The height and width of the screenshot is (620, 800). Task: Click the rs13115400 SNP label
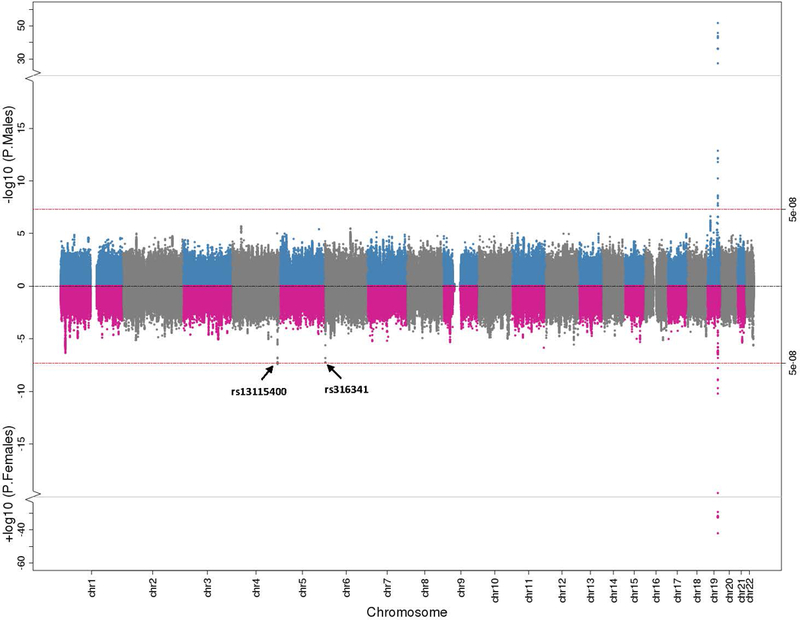(258, 392)
